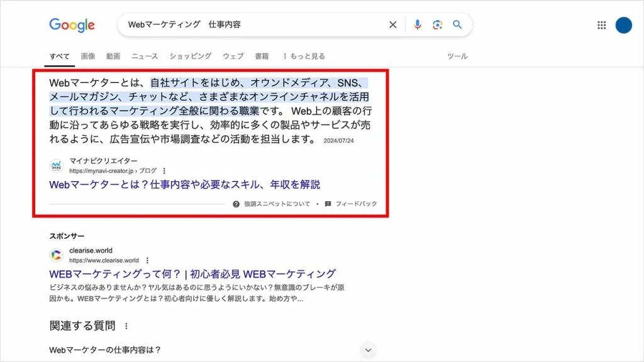Open more options for mynavi-creator result
Screen dimensions: 644x362
click(165, 171)
